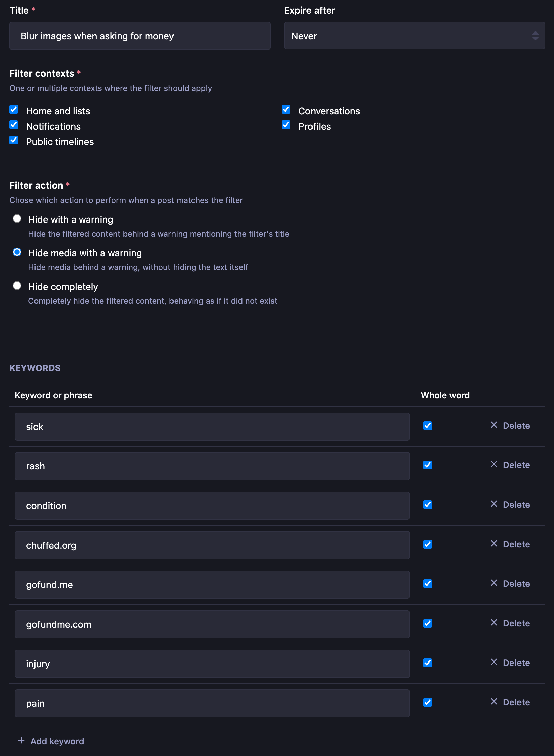Image resolution: width=554 pixels, height=756 pixels.
Task: Remove the 'rash' keyword via its X icon
Action: (494, 464)
